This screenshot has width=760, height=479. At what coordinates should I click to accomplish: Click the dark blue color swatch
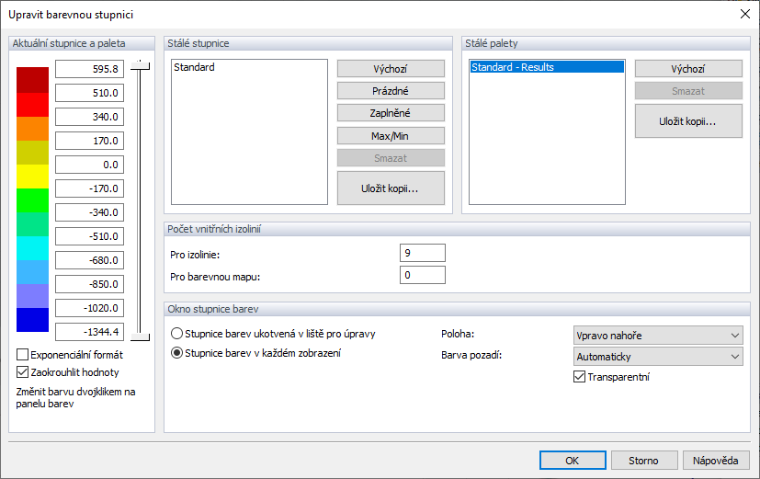click(32, 320)
